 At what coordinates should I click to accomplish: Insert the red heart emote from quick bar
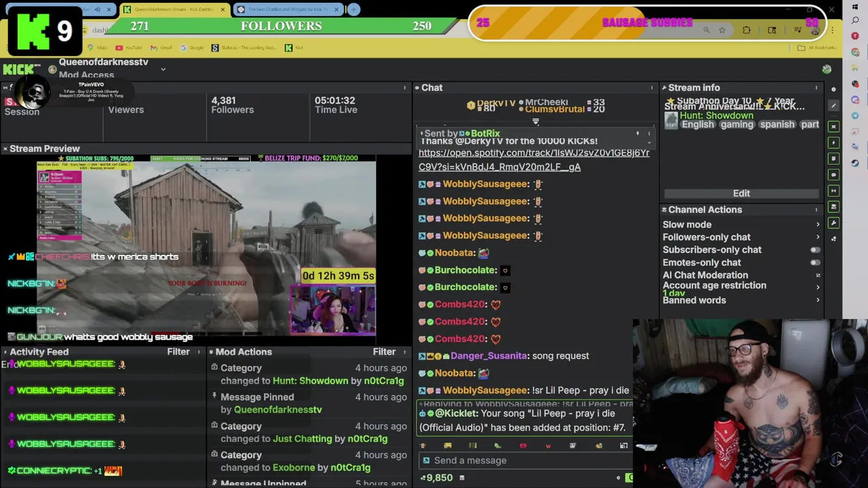point(523,445)
